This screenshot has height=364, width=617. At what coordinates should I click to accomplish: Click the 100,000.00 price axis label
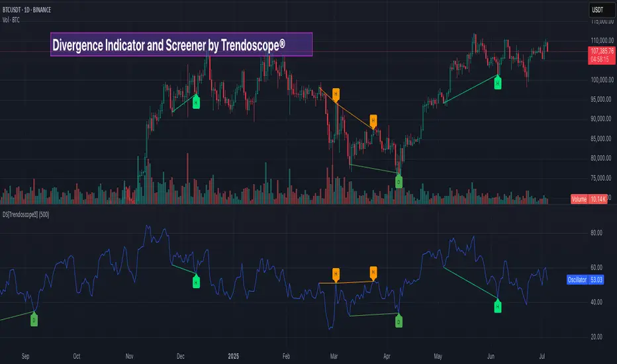(602, 80)
